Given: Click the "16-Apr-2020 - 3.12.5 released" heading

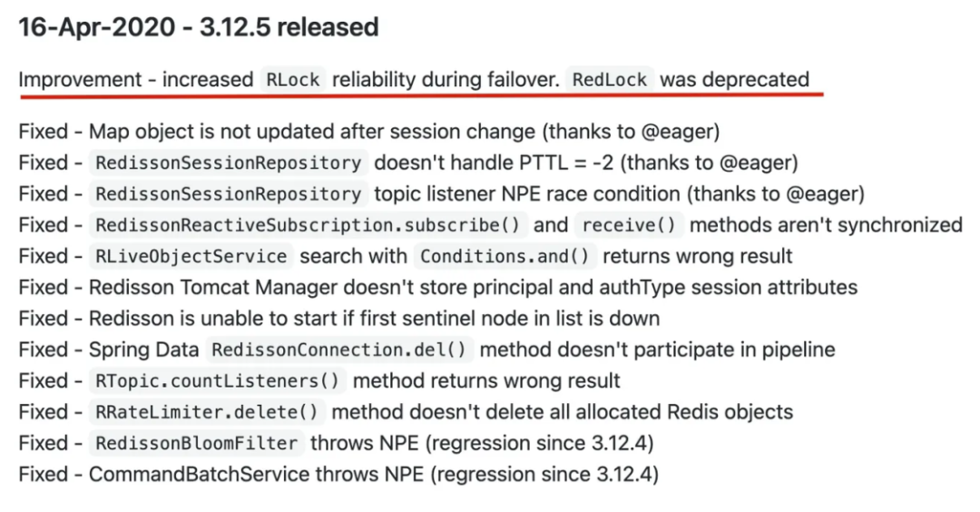Looking at the screenshot, I should (199, 28).
